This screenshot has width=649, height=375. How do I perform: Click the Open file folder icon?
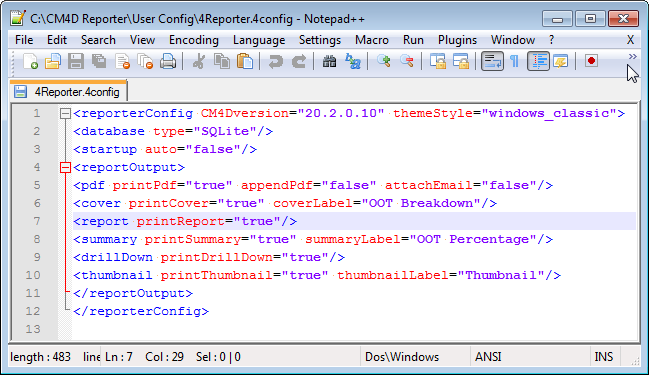53,61
